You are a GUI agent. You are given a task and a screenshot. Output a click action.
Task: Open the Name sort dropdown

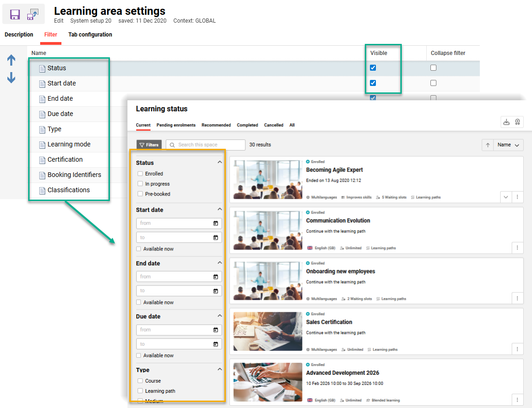point(508,145)
